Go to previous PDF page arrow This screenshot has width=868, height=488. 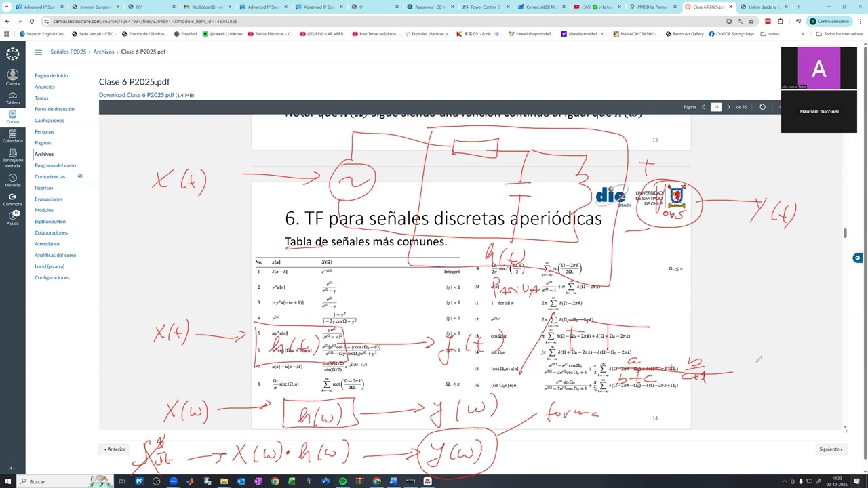(x=703, y=107)
